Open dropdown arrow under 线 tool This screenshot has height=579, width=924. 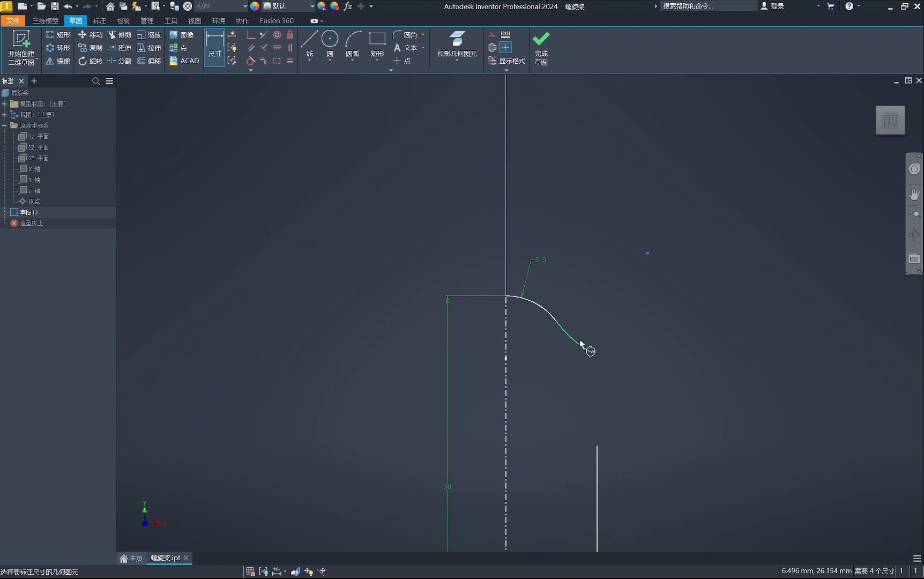309,60
